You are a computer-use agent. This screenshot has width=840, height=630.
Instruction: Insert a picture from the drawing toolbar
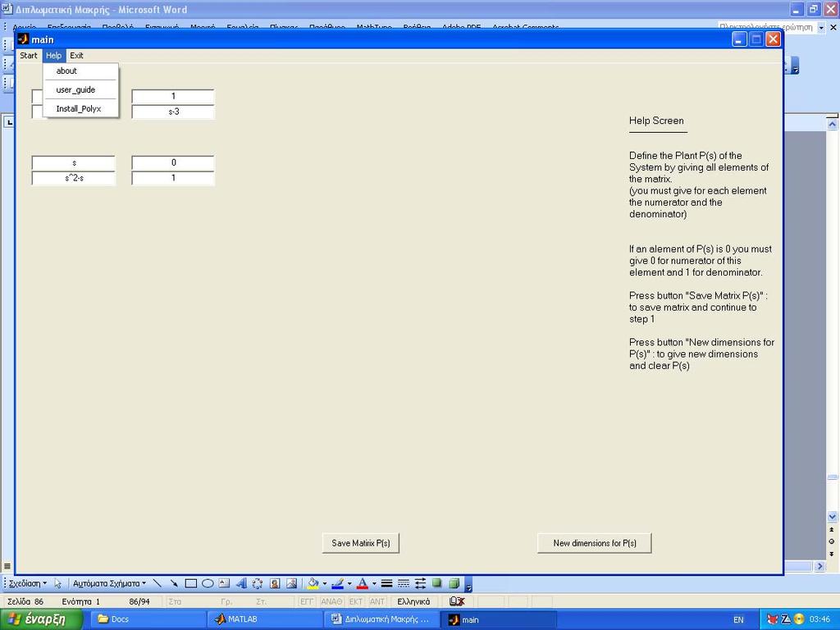pos(291,583)
